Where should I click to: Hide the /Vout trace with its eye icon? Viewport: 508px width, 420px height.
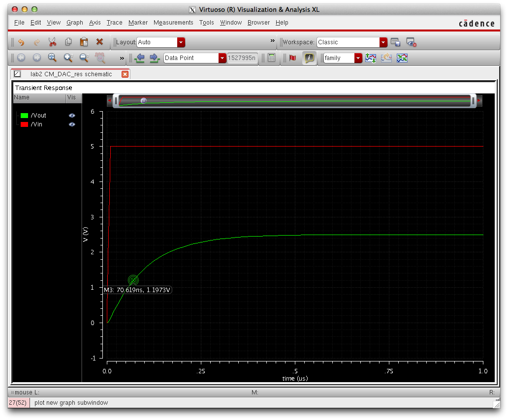click(x=72, y=116)
